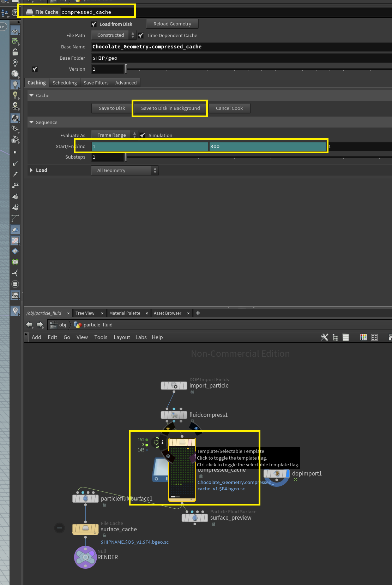Click the End frame field showing 300

click(268, 146)
